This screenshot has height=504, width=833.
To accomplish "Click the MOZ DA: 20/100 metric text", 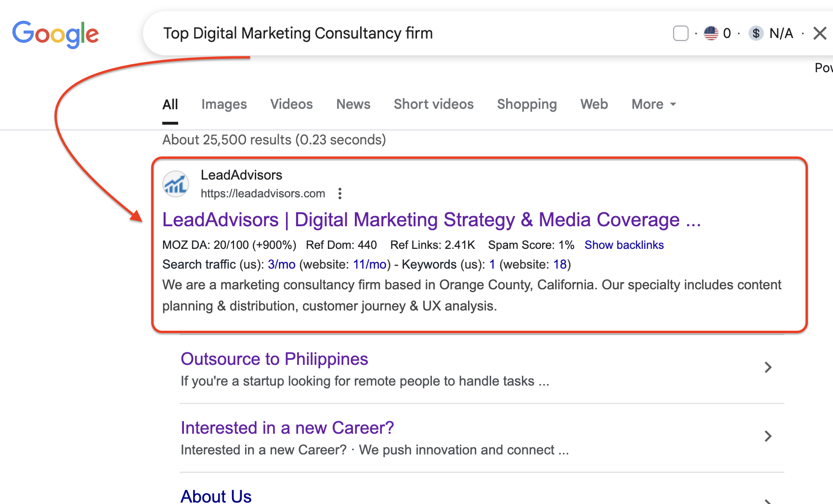I will [x=229, y=245].
